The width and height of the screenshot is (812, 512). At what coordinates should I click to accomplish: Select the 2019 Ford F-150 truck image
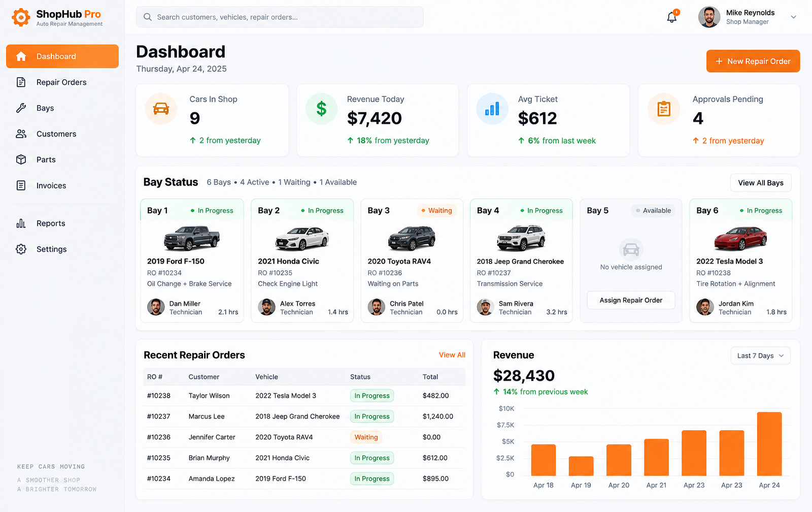pos(192,238)
